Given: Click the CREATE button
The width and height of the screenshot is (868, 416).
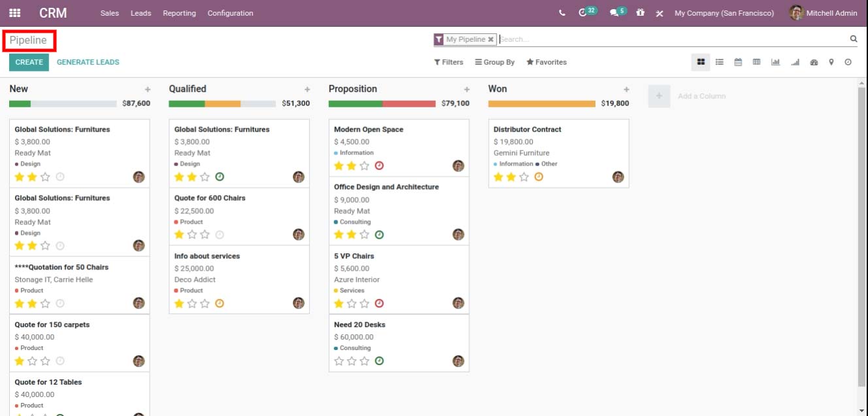Looking at the screenshot, I should [x=29, y=62].
